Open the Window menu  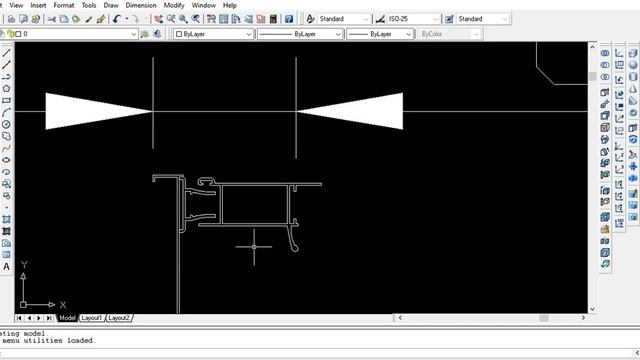pyautogui.click(x=203, y=5)
